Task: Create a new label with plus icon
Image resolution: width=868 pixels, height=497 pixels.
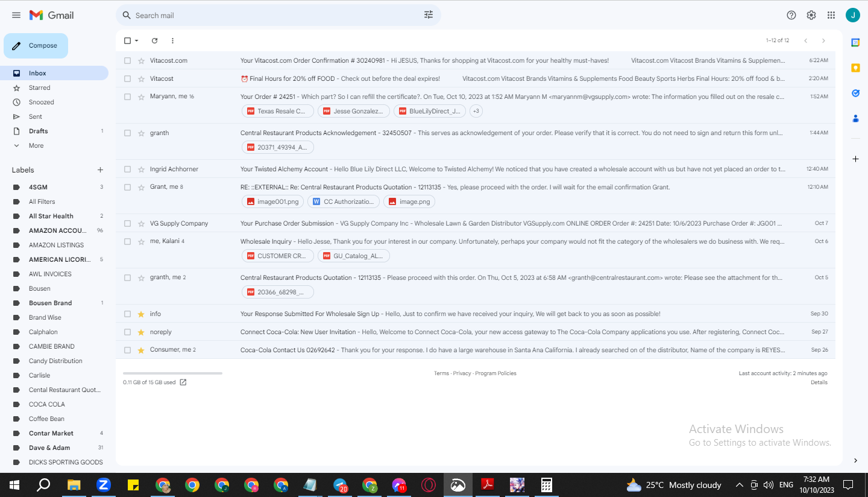Action: click(x=100, y=170)
